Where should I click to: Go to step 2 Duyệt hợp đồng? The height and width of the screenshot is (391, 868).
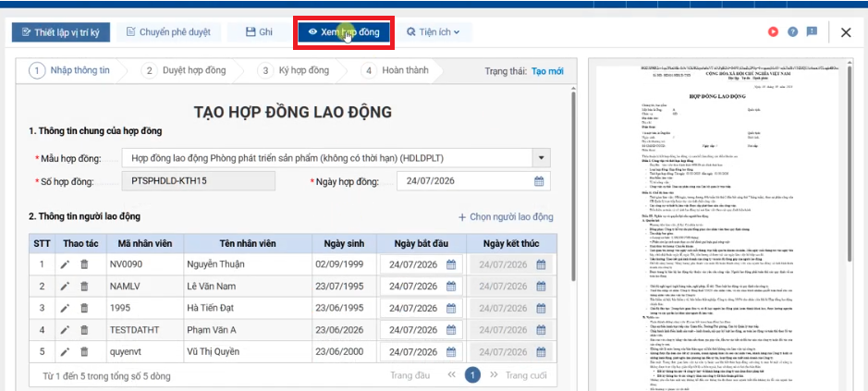(x=184, y=70)
